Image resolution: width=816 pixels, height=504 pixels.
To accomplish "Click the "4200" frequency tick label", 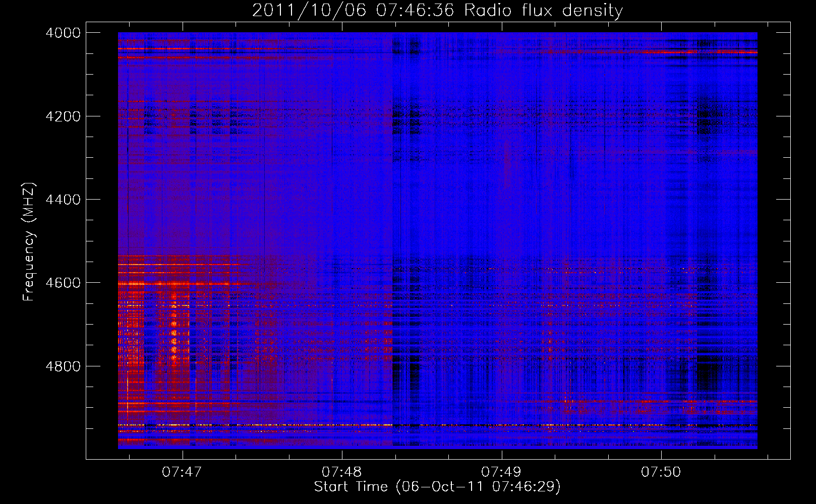I will (63, 116).
